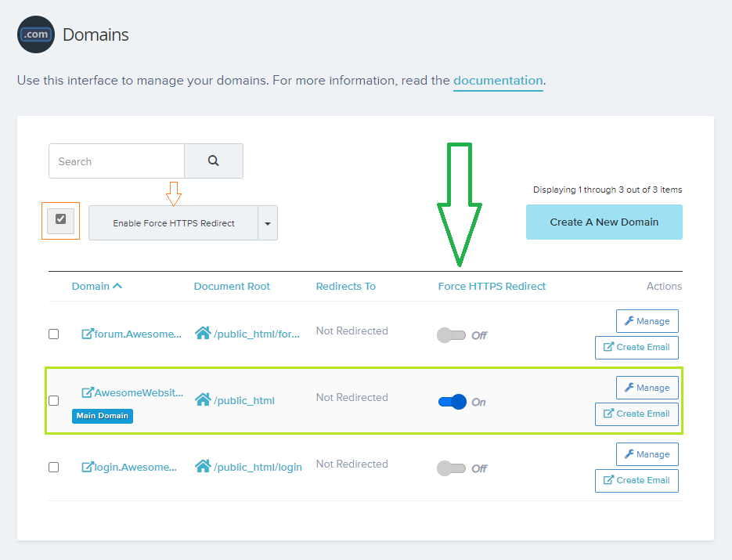The image size is (732, 560).
Task: Click into the Search input field
Action: point(117,161)
